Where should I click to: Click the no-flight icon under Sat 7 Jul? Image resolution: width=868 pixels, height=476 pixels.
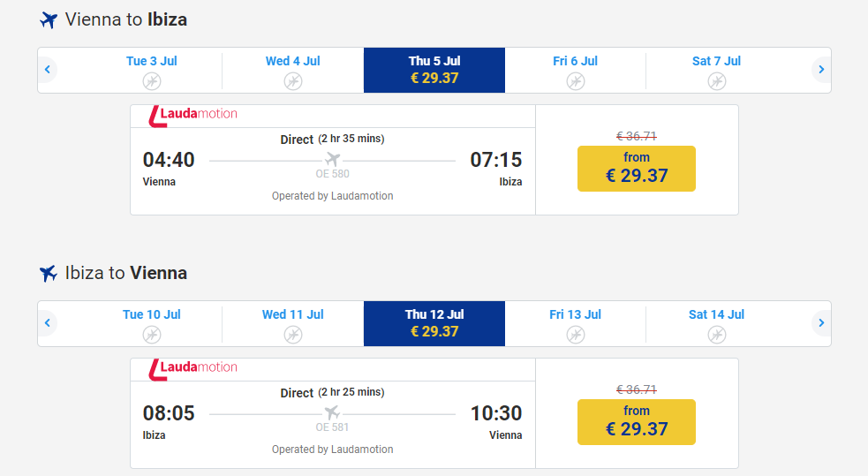[x=716, y=81]
